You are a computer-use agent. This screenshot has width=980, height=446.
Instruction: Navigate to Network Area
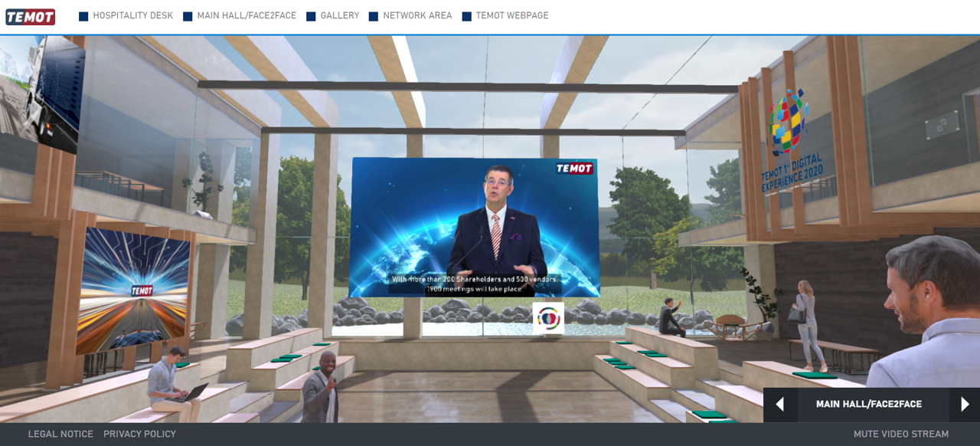[x=417, y=15]
